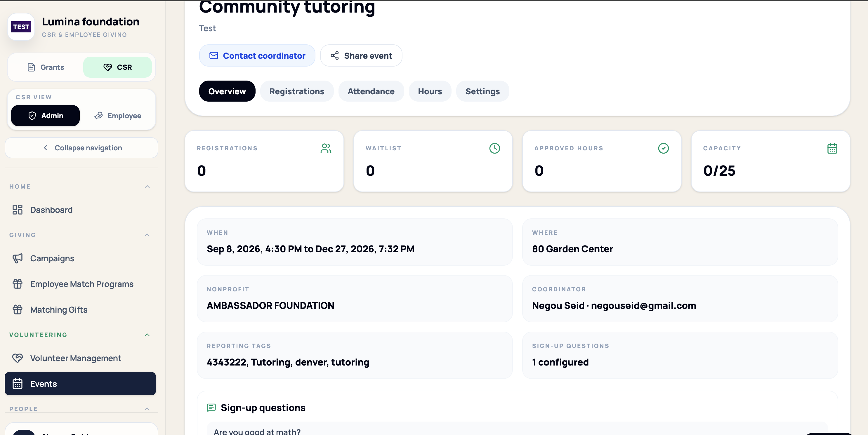Click the Employee Match Programs gift icon
Viewport: 868px width, 435px height.
coord(17,284)
